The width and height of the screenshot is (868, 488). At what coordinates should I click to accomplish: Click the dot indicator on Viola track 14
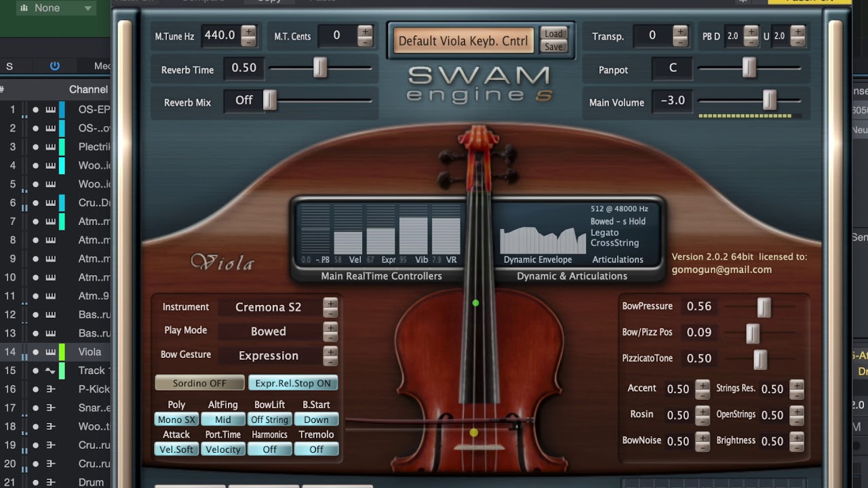(x=35, y=352)
